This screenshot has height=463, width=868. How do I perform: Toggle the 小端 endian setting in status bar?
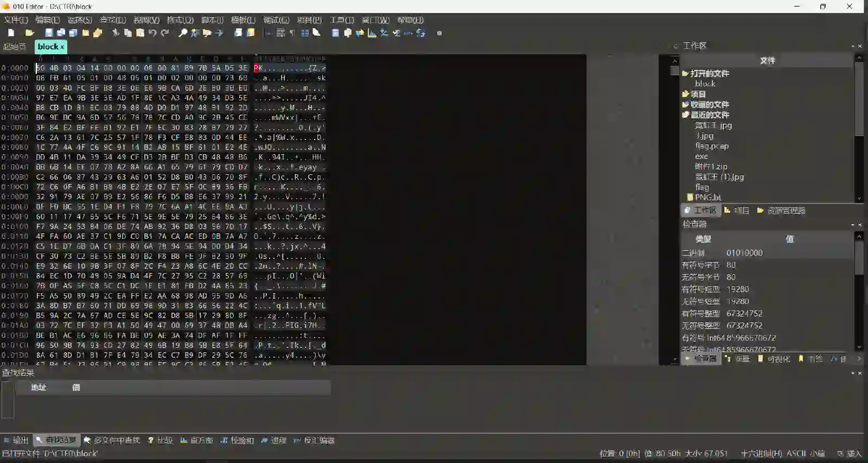click(818, 454)
